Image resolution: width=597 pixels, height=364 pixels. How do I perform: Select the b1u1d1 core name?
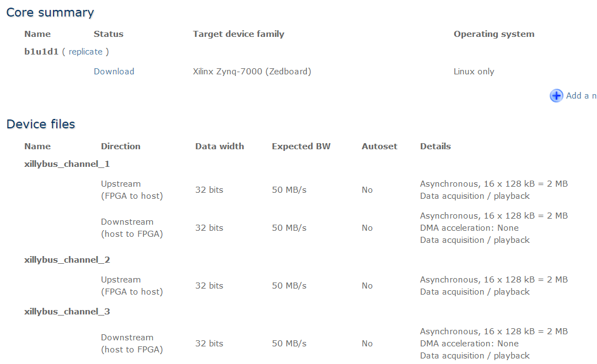pos(41,52)
